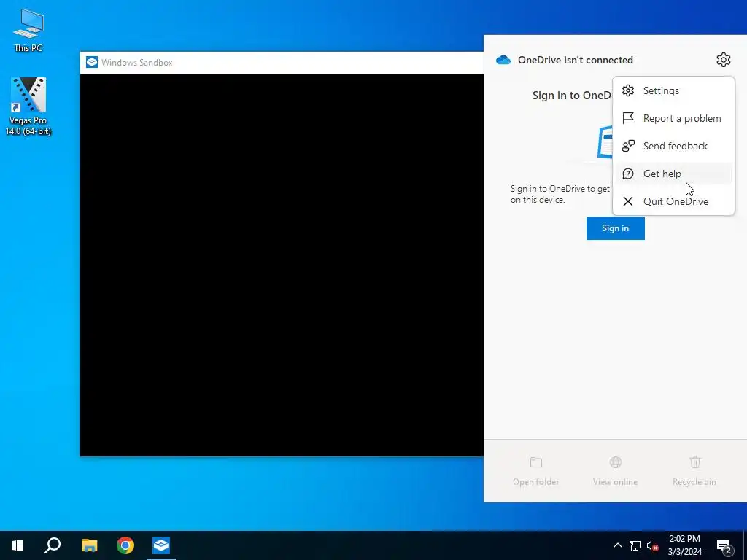Click the muted volume tray icon
The height and width of the screenshot is (560, 747).
(x=653, y=545)
